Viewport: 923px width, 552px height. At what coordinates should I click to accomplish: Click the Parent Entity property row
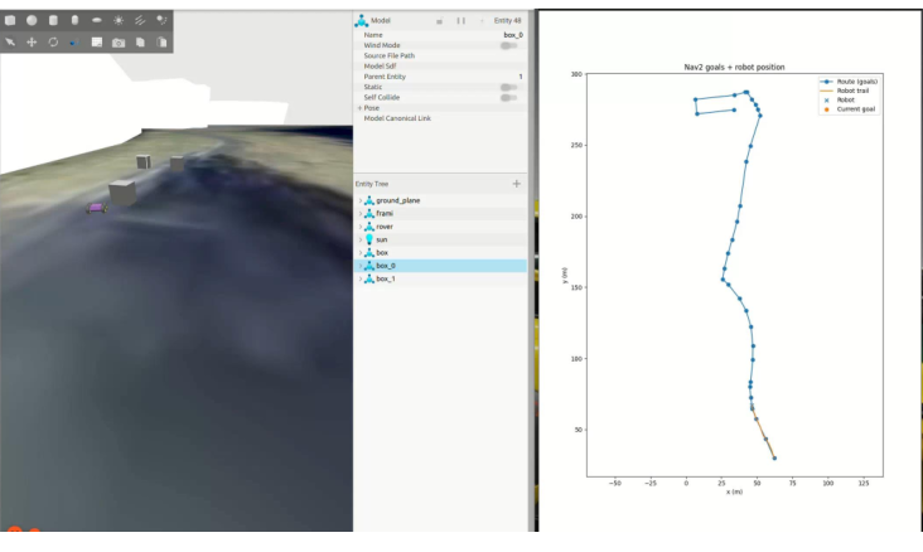coord(440,77)
